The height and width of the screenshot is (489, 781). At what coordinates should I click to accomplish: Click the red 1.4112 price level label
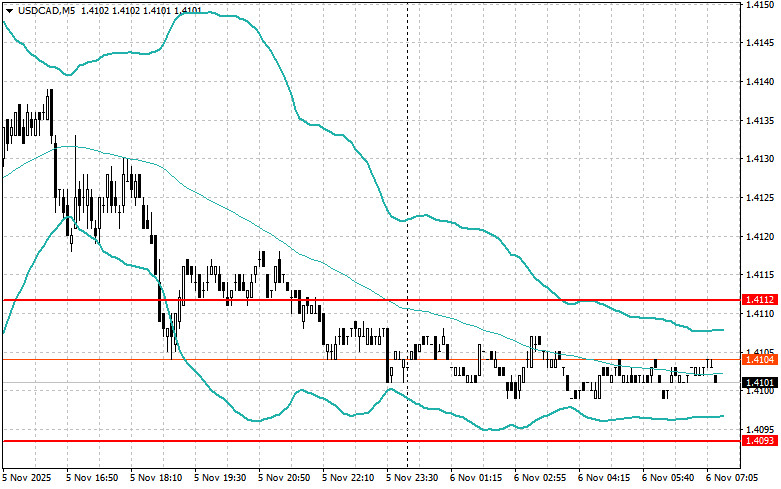760,300
